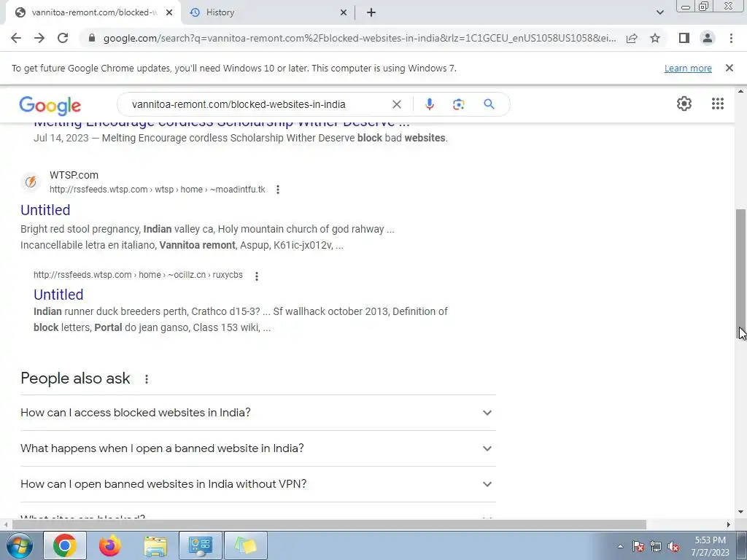Screen dimensions: 747x560
Task: Share this page from the address bar
Action: tap(632, 38)
